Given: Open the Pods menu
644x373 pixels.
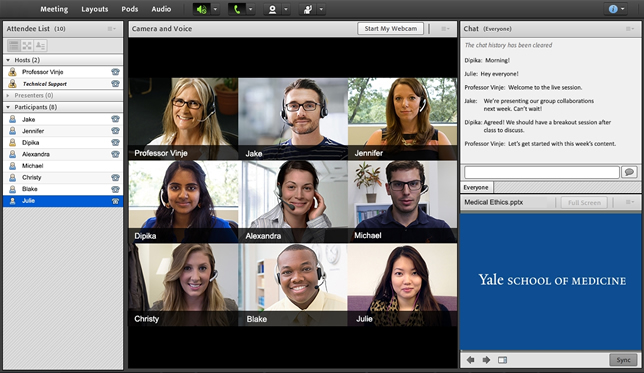Looking at the screenshot, I should pyautogui.click(x=130, y=9).
